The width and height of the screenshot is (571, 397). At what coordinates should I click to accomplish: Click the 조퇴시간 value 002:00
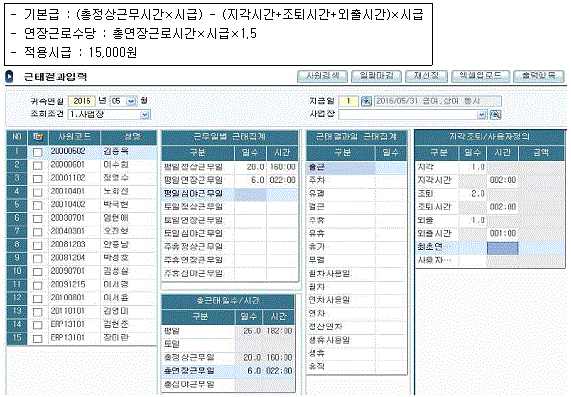point(503,207)
